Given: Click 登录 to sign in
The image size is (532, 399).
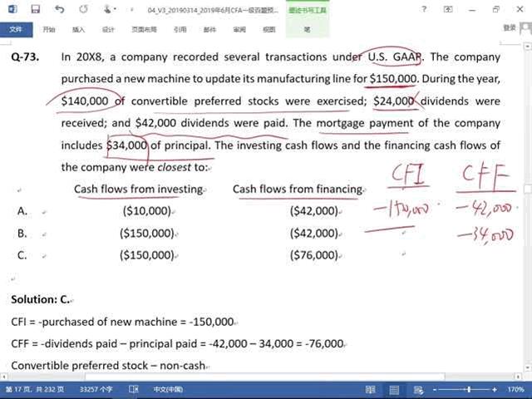Looking at the screenshot, I should point(510,27).
